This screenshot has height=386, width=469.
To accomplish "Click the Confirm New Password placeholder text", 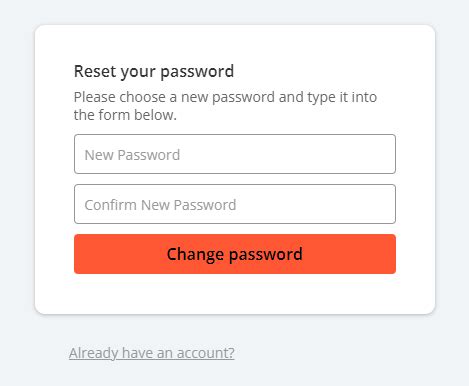I will tap(160, 205).
